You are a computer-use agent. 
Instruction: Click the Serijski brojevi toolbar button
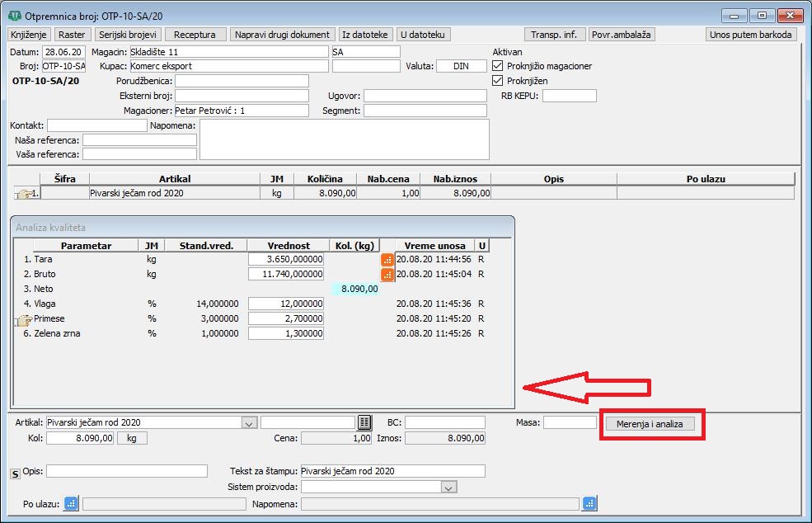128,35
